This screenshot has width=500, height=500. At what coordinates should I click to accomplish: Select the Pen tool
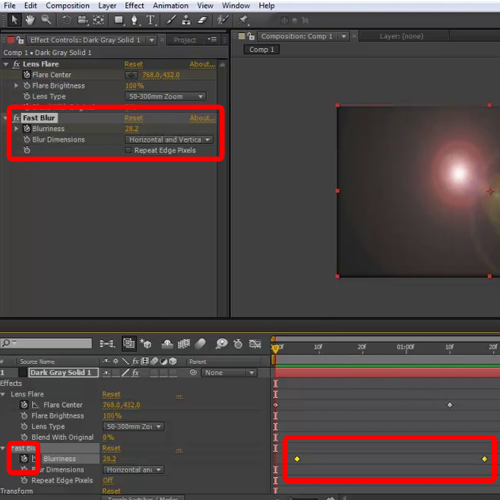134,20
